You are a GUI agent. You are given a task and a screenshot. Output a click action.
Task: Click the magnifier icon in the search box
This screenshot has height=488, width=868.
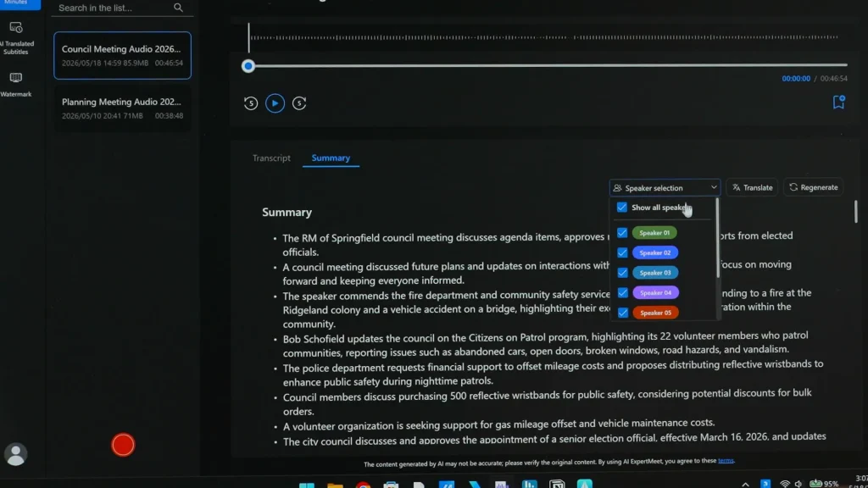pos(178,8)
